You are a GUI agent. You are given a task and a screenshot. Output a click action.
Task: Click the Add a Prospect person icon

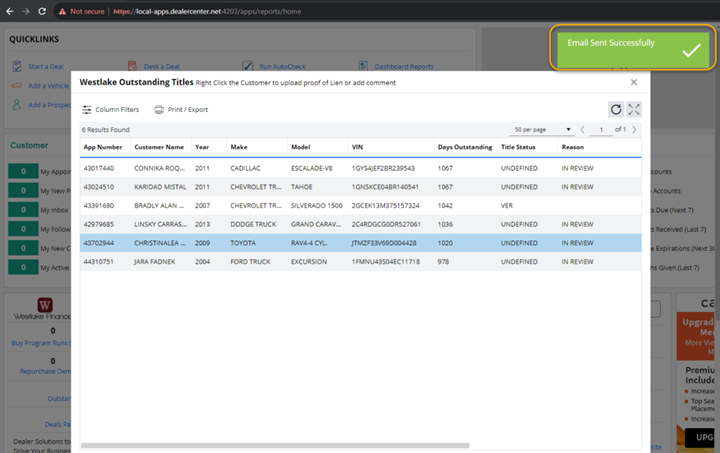pos(17,105)
